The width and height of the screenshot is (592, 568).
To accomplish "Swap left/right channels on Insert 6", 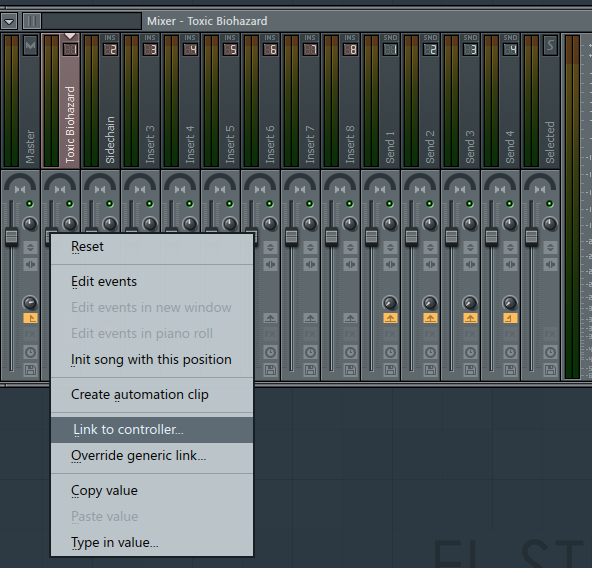I will (x=270, y=264).
